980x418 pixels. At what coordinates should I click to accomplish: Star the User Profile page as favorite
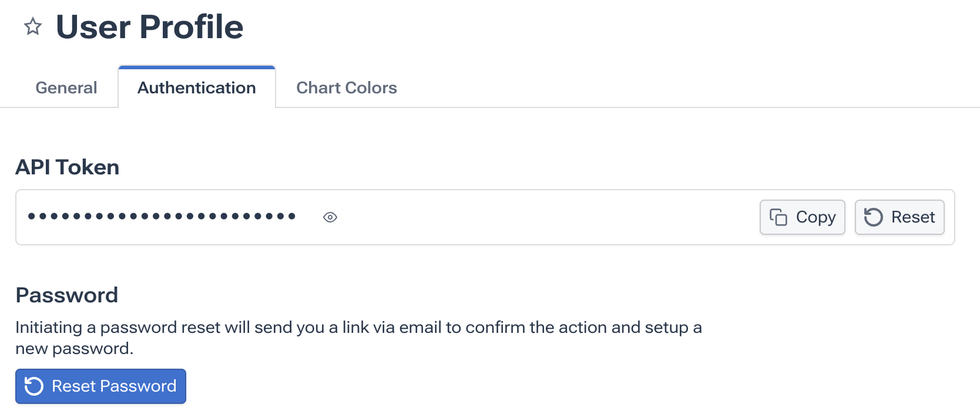pyautogui.click(x=33, y=26)
